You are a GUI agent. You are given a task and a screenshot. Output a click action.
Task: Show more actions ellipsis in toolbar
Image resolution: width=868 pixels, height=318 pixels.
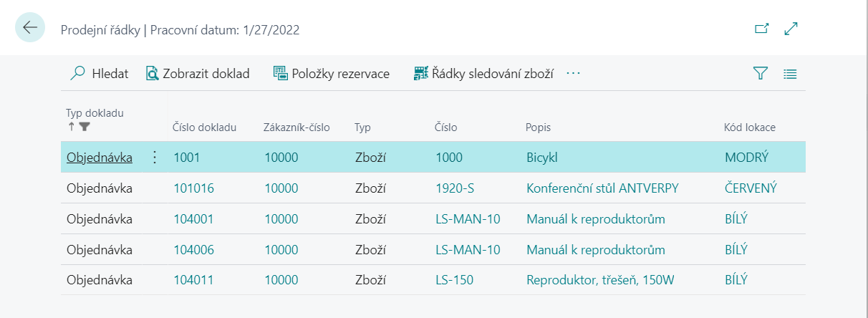(573, 73)
